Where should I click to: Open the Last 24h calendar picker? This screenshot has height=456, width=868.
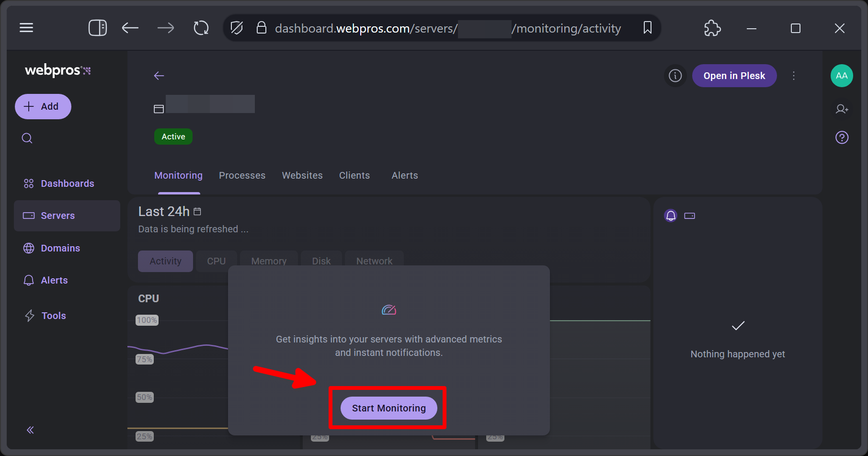pyautogui.click(x=197, y=211)
